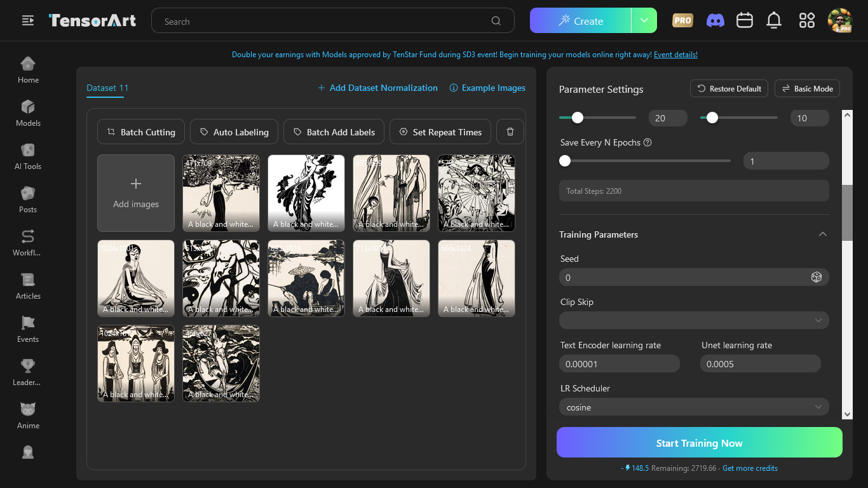Go to Home in the sidebar
This screenshot has width=868, height=488.
point(28,70)
